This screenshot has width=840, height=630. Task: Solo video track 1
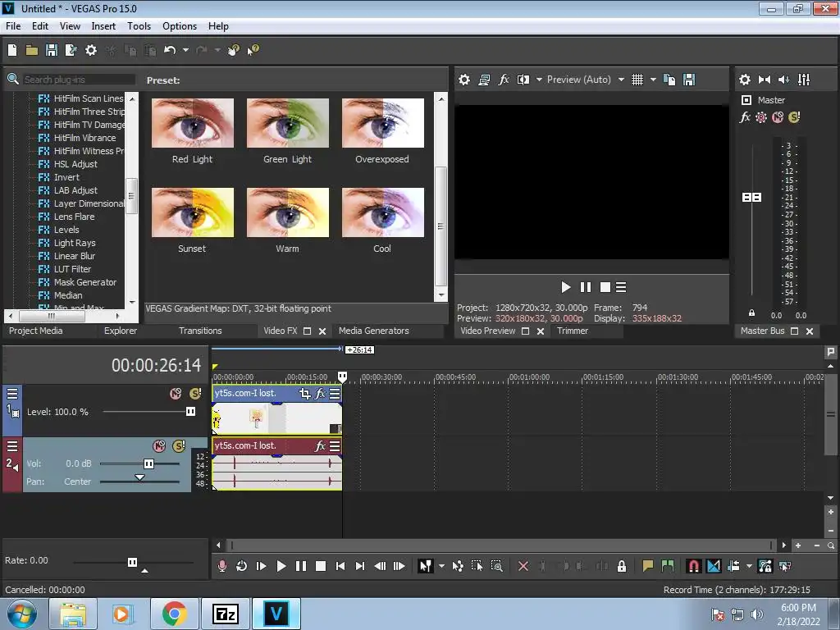click(195, 394)
